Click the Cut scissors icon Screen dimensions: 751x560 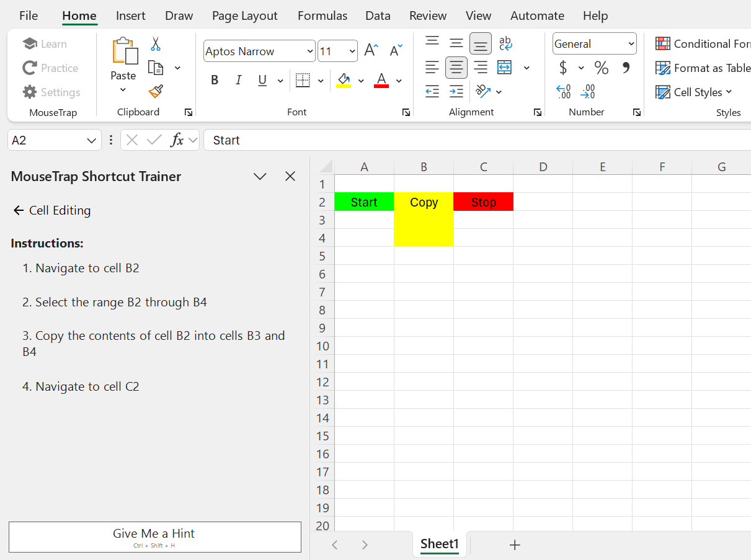coord(156,44)
